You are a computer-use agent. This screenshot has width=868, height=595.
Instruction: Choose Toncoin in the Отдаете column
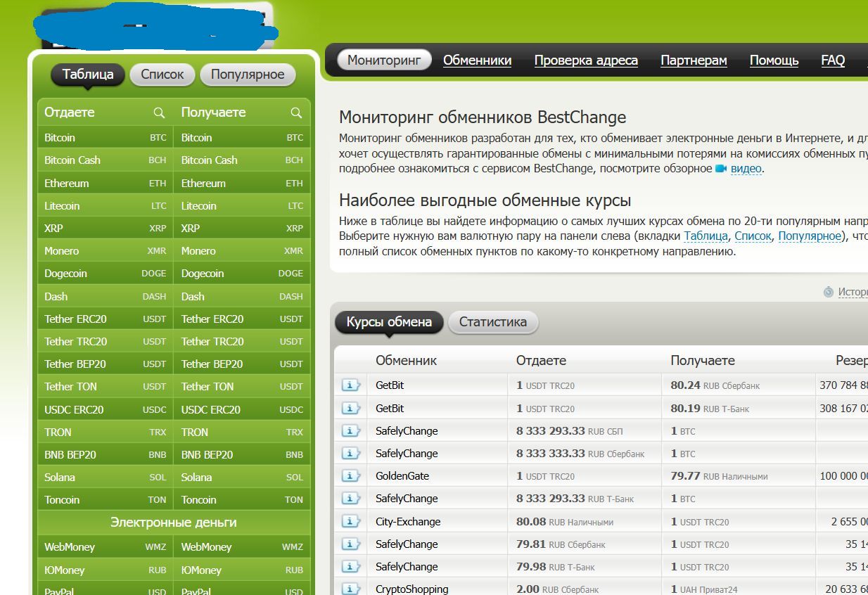pyautogui.click(x=106, y=499)
